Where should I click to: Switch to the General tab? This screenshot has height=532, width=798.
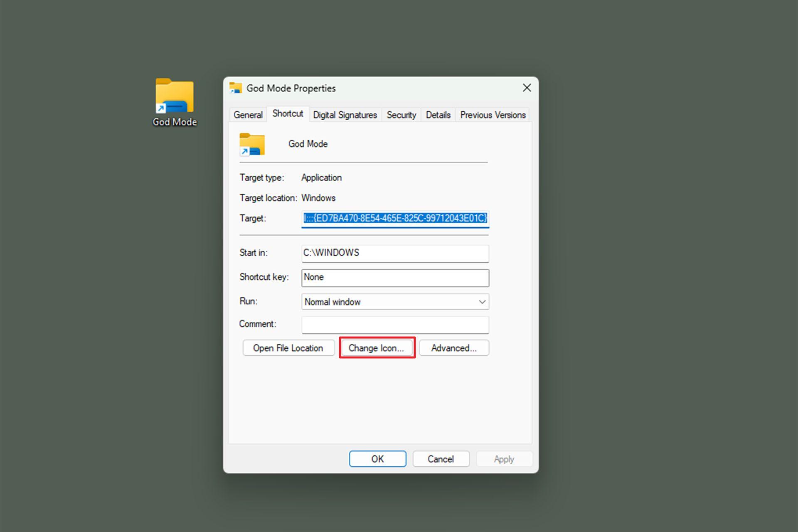tap(248, 115)
